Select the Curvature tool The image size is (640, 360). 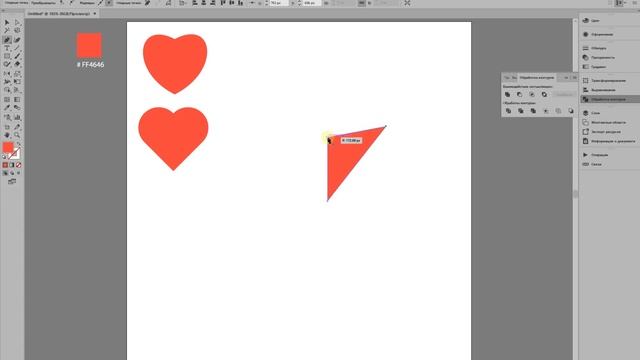[17, 40]
